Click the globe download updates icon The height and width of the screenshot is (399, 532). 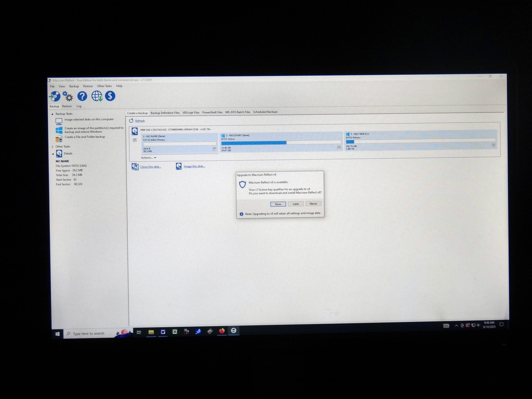[x=97, y=96]
